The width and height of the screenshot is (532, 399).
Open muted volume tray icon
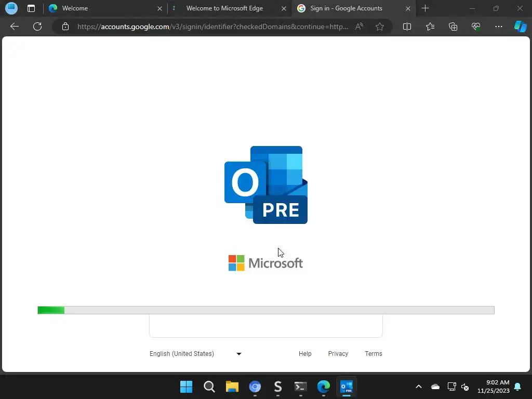pos(465,387)
